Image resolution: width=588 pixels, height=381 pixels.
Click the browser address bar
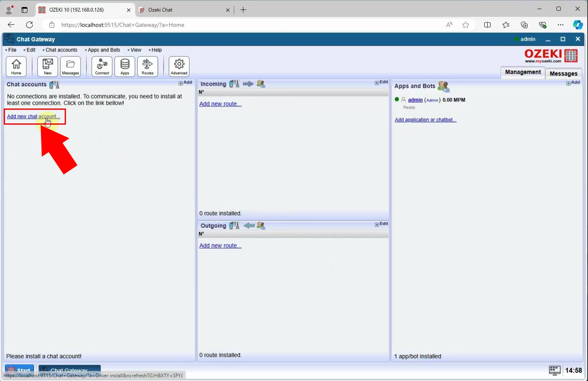249,25
